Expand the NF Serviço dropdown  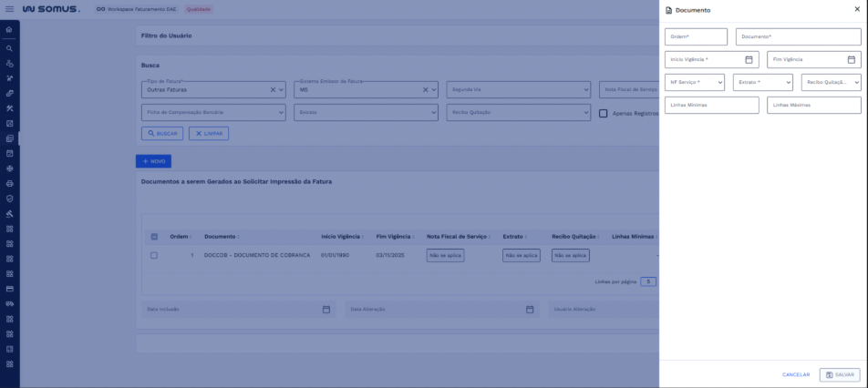coord(695,82)
